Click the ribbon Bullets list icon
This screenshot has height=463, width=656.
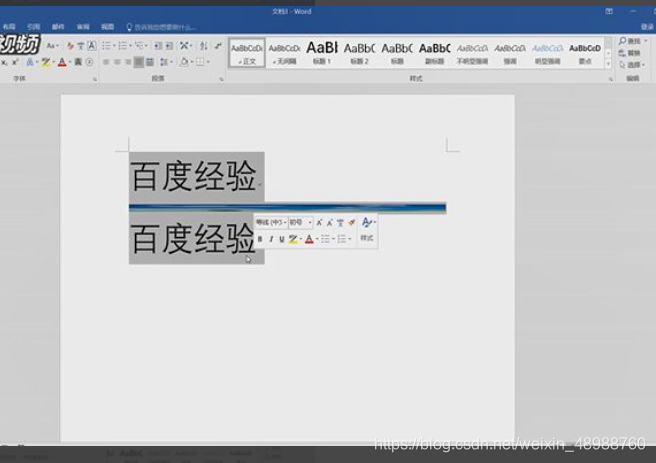tap(106, 46)
